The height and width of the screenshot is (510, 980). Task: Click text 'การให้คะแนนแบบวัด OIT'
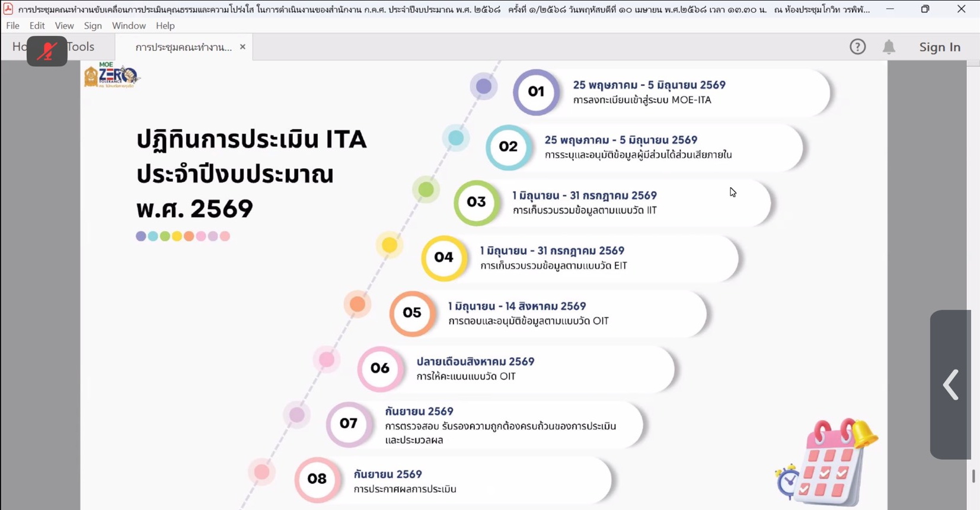(466, 377)
